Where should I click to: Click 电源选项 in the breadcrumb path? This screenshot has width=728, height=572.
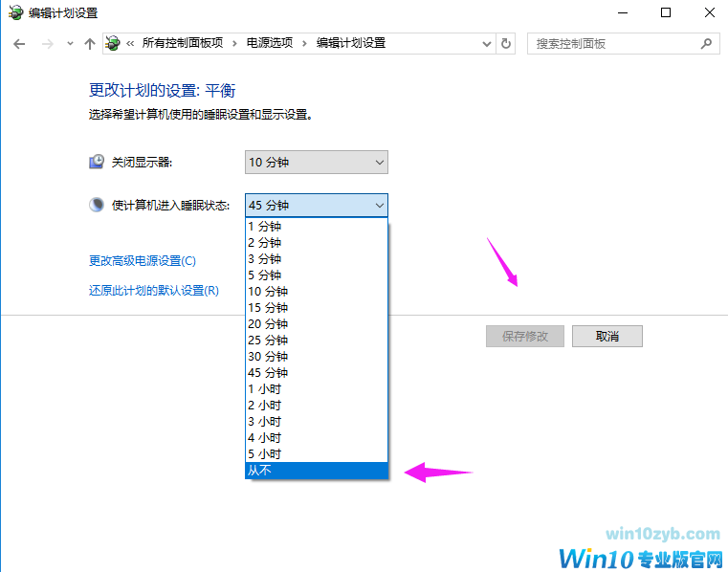tap(272, 43)
